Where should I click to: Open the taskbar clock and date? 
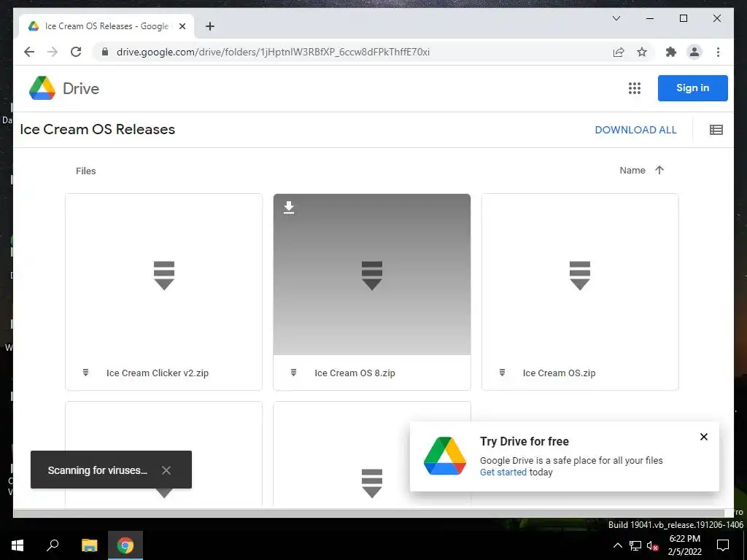tap(684, 545)
